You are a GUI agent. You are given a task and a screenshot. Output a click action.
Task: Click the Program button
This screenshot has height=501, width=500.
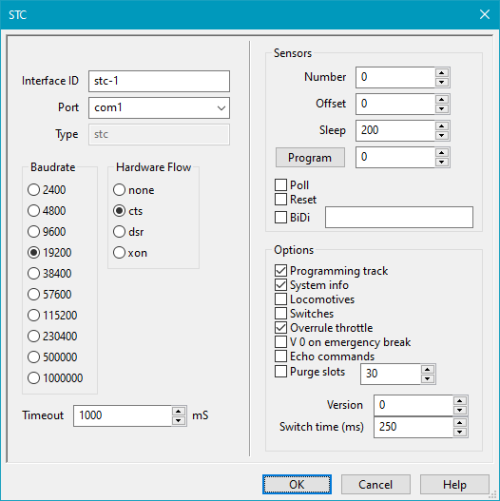(310, 157)
